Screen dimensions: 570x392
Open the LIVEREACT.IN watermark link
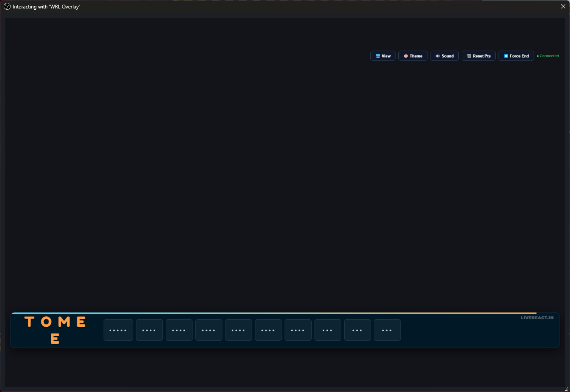pos(537,318)
